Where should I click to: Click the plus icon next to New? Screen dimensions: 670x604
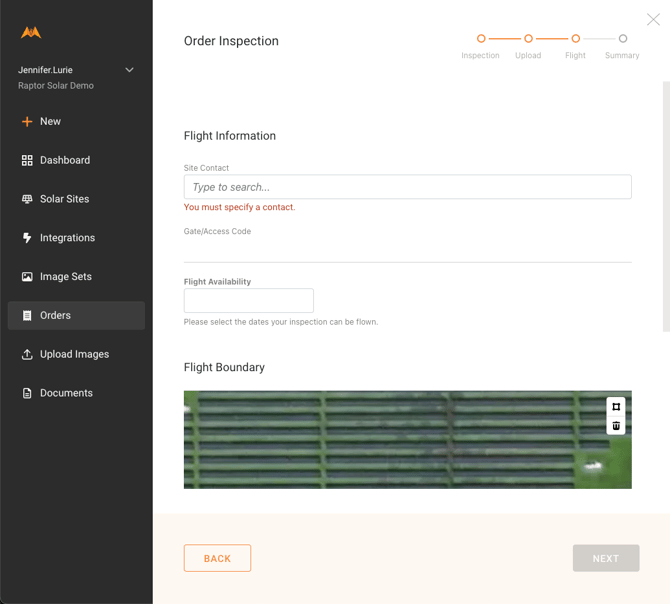(x=27, y=121)
